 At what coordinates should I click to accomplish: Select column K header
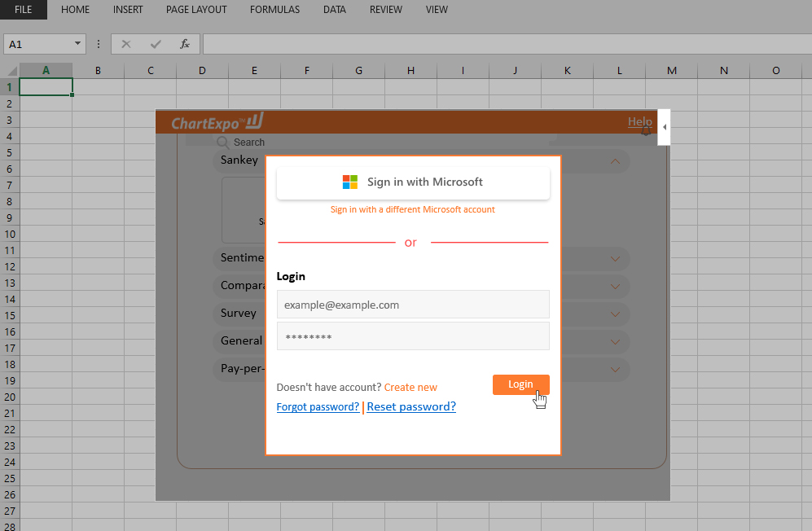point(568,71)
